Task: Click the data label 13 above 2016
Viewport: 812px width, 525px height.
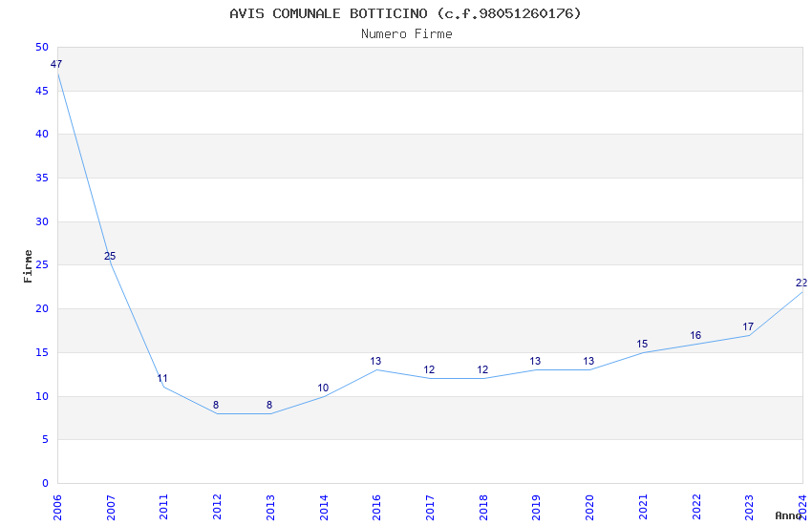Action: [x=375, y=361]
